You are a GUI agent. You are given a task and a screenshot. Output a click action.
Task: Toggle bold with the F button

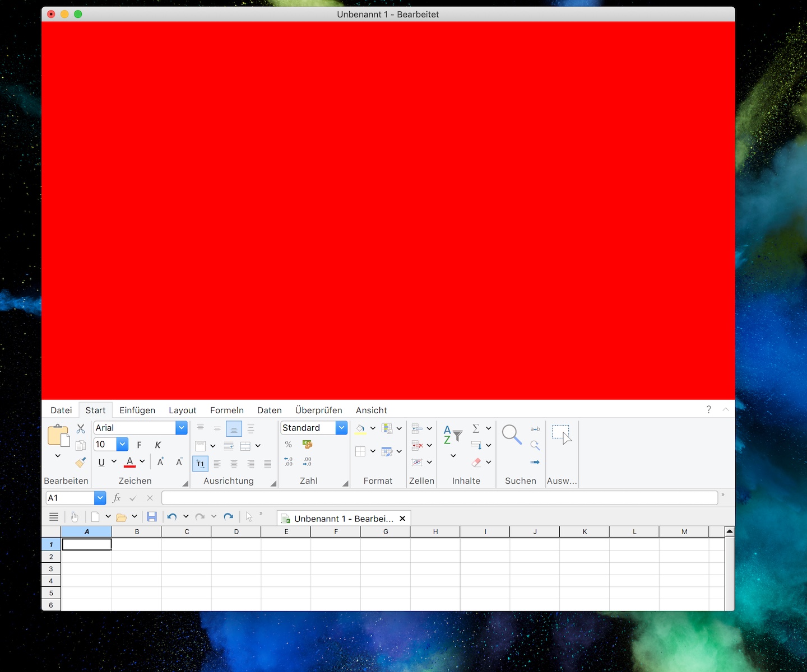click(139, 445)
